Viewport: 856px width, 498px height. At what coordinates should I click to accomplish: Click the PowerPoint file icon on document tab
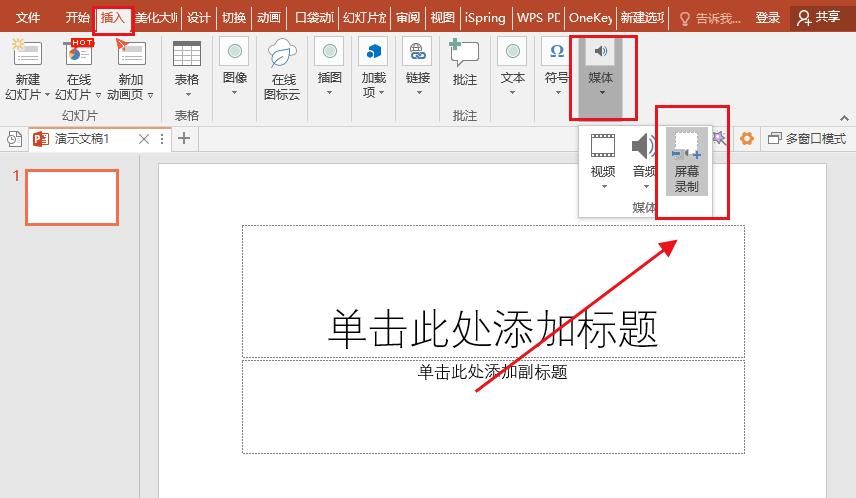[41, 139]
